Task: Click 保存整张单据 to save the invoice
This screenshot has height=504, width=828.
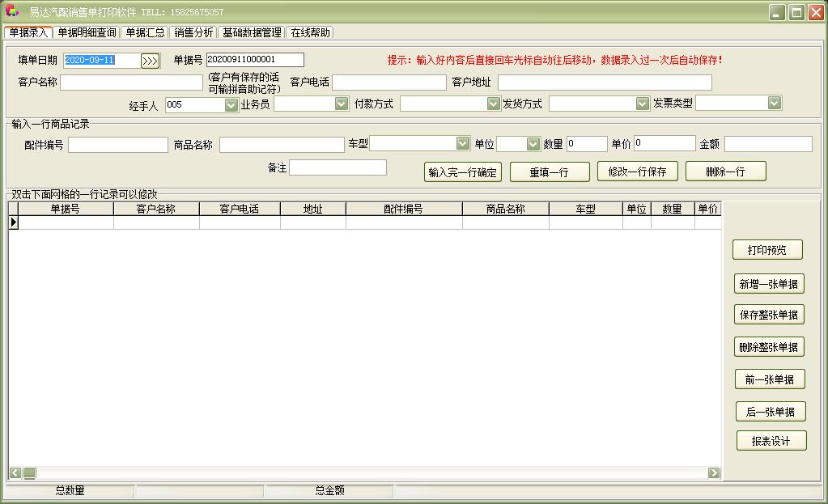Action: [770, 315]
